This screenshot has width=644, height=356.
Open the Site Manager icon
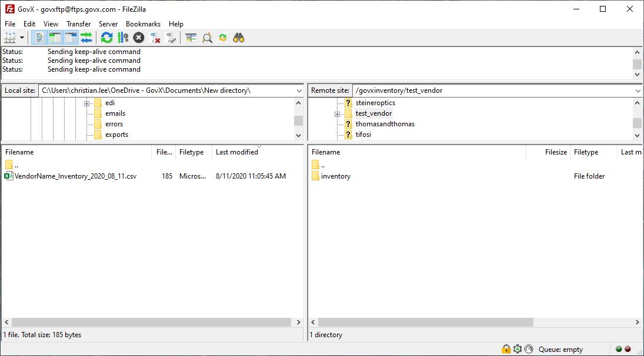9,38
